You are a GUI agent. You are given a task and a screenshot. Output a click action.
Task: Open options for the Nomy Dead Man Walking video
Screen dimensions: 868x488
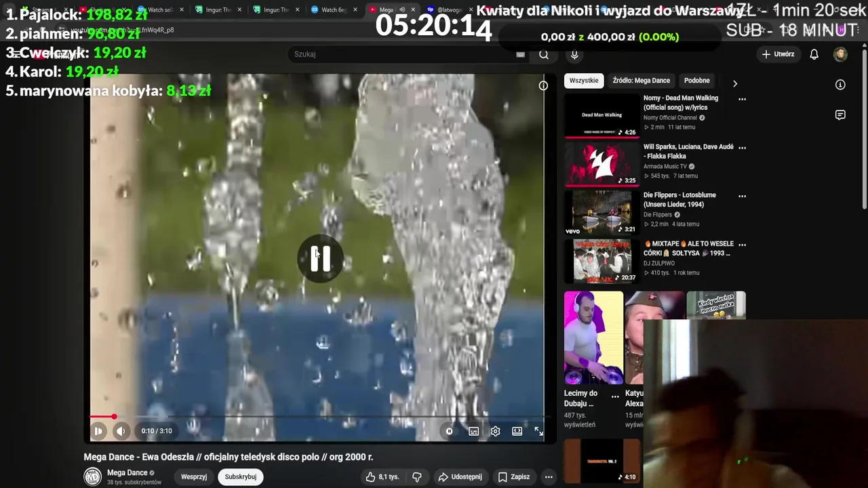pos(742,99)
